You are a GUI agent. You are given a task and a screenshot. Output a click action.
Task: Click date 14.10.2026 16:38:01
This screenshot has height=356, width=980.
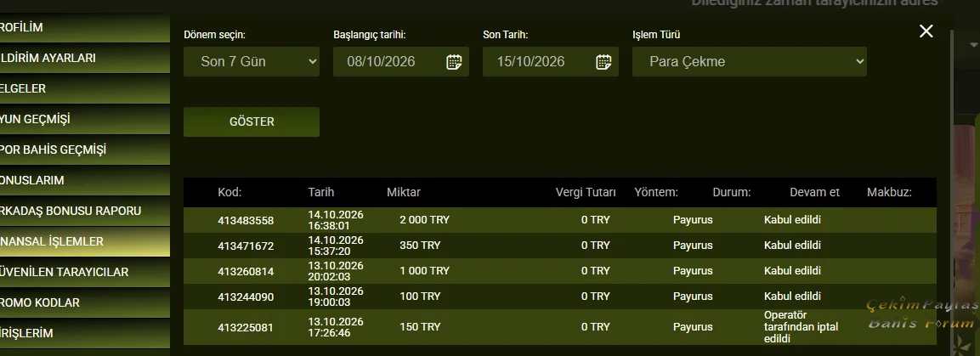[x=336, y=220]
